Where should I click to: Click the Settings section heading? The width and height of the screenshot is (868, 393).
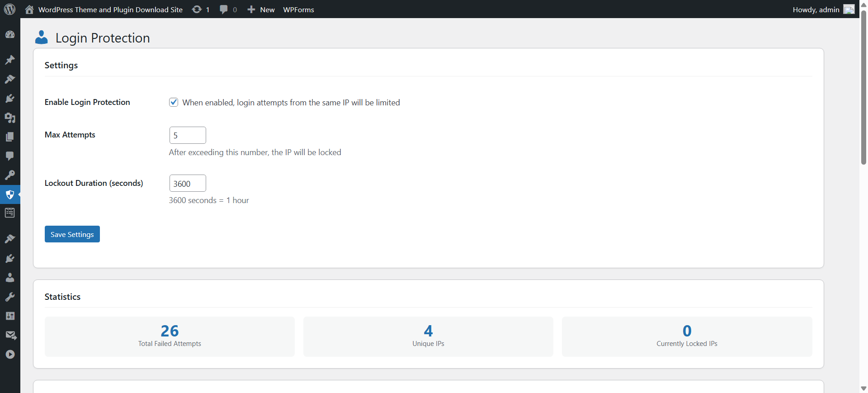click(x=61, y=65)
